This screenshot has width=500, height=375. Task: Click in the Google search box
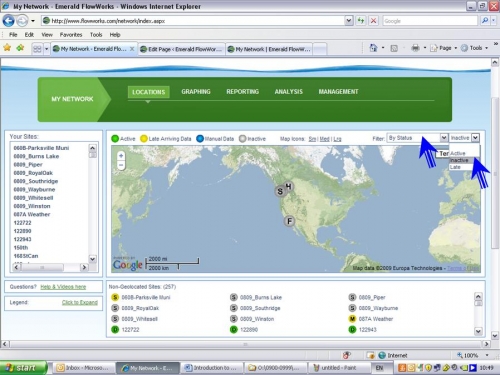pos(430,21)
